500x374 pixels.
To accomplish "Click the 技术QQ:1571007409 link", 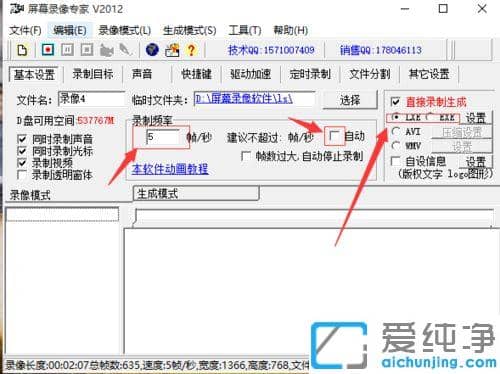I will [271, 50].
